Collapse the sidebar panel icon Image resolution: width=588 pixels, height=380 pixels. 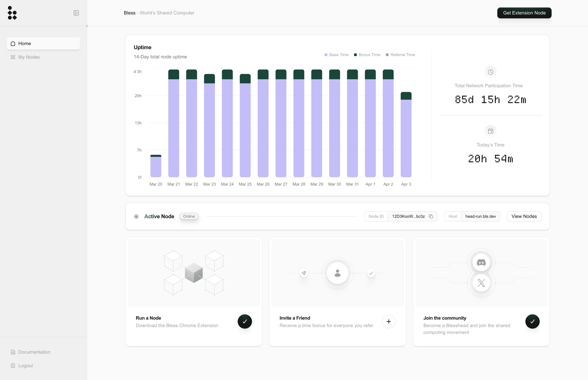[76, 13]
